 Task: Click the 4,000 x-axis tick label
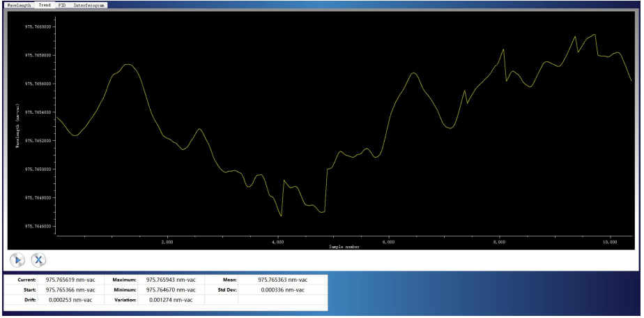[278, 242]
